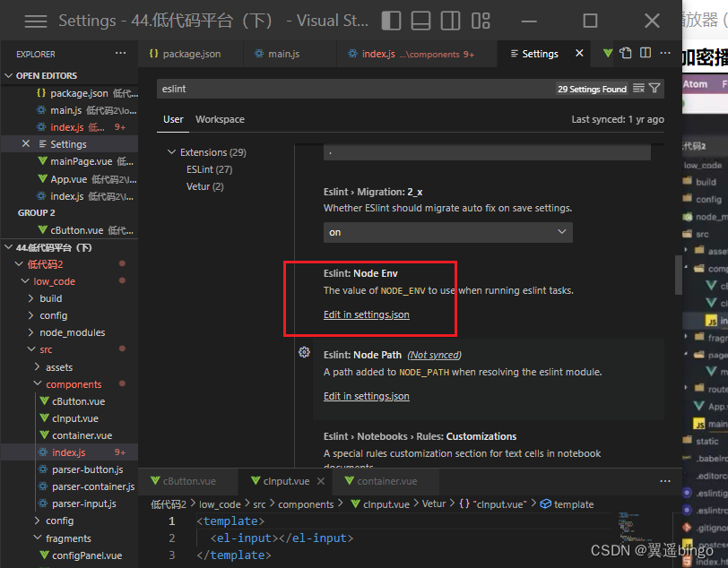The width and height of the screenshot is (728, 568).
Task: Open parser-container.js in file tree
Action: 93,486
